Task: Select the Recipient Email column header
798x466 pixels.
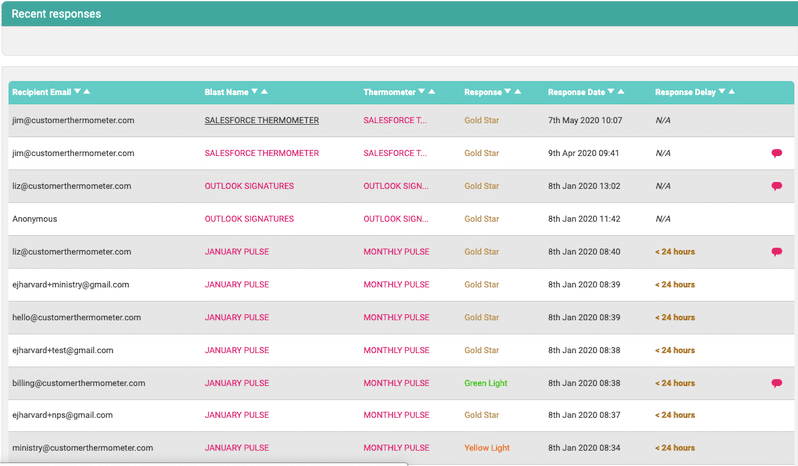Action: click(x=42, y=92)
